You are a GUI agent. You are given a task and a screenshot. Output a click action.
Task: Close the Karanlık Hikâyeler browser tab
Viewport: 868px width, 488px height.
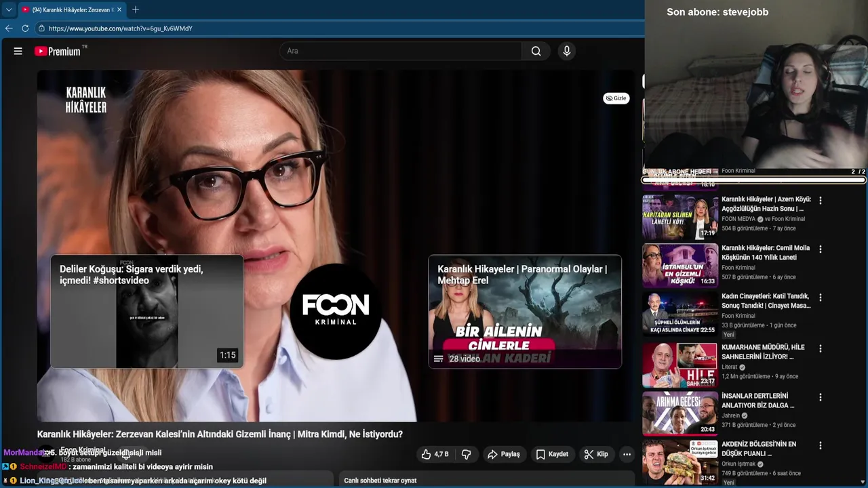click(119, 9)
